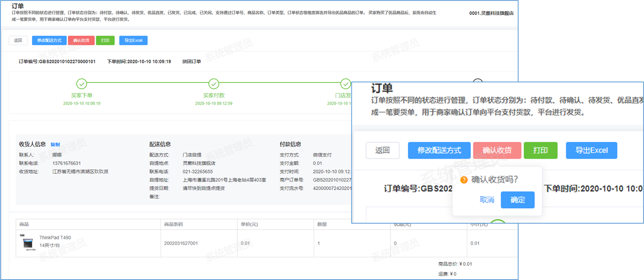Click the 运费: ¥0 shipping line

448,274
